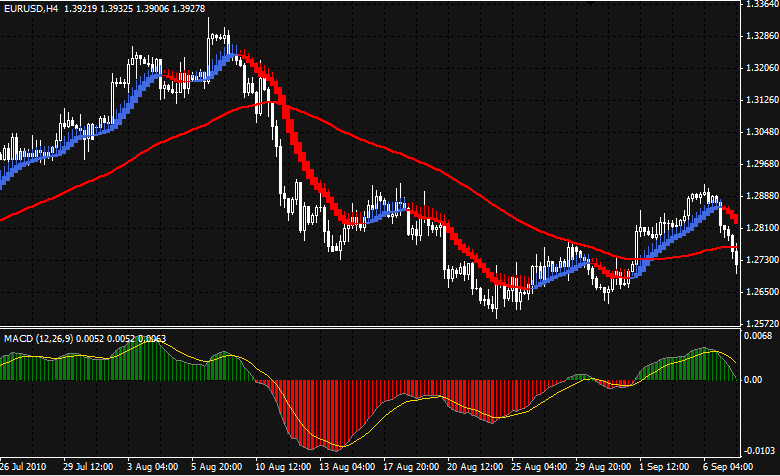Click the 1.31260 price level label

point(762,100)
